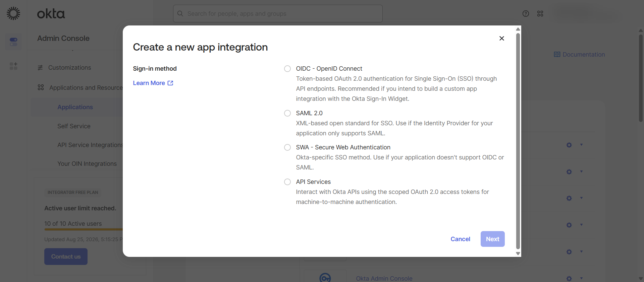Click the Documentation book icon

point(557,55)
